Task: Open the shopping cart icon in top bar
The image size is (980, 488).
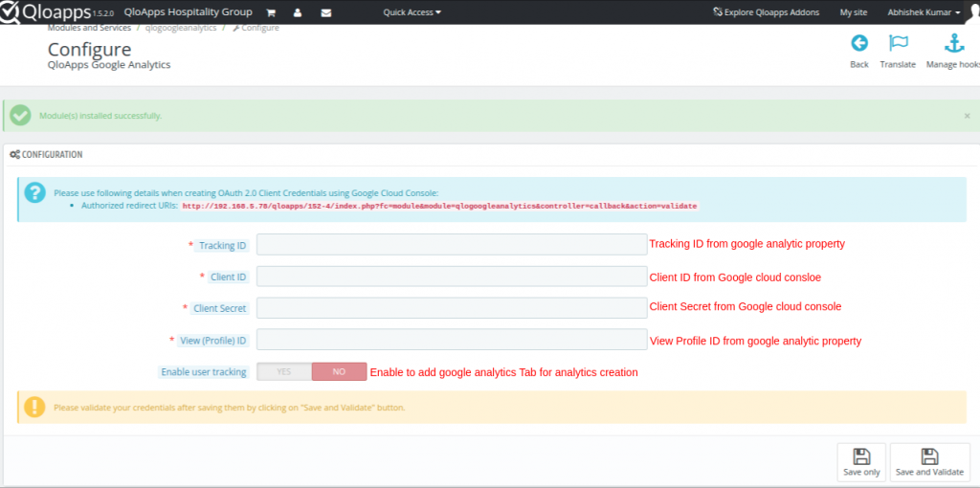Action: click(x=271, y=12)
